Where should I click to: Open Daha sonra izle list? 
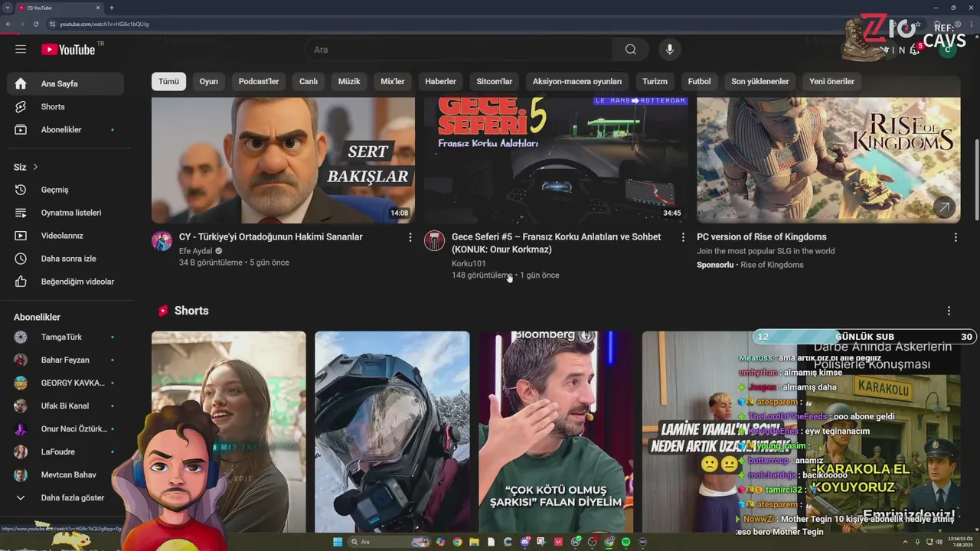click(66, 259)
